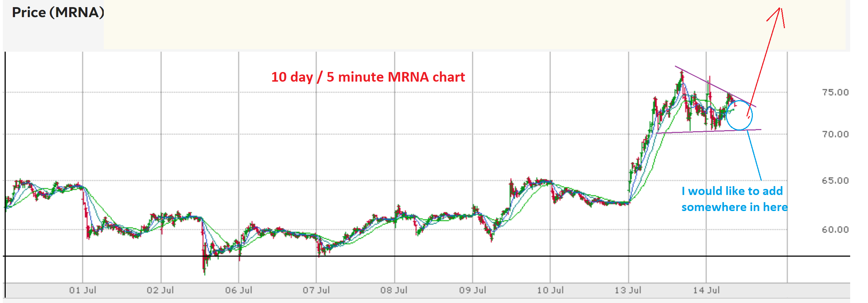Click the 65.00 price axis label
The image size is (868, 303).
pos(835,181)
